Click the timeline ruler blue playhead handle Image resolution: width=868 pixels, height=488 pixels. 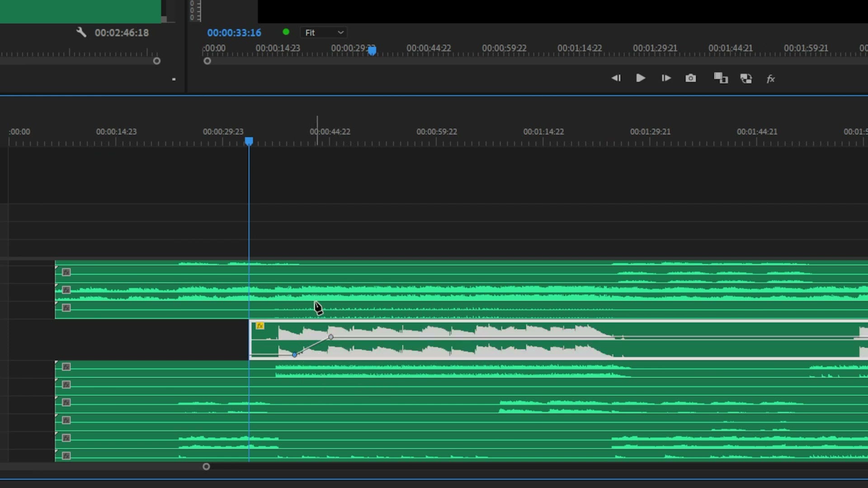point(249,141)
